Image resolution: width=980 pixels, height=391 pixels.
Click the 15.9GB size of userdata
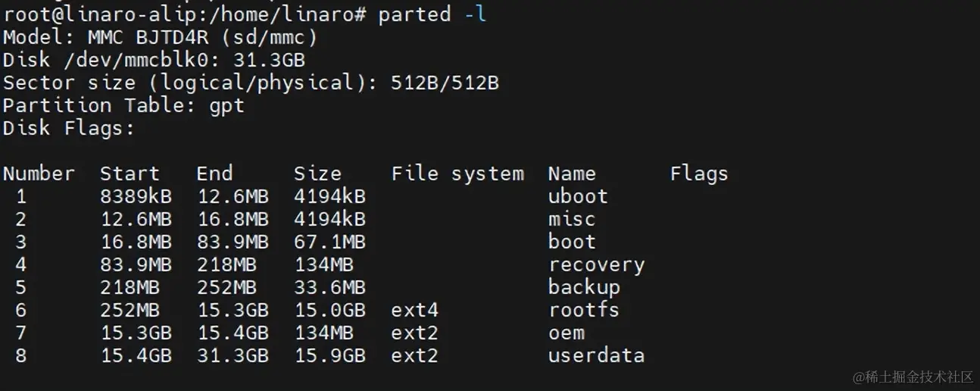[329, 355]
